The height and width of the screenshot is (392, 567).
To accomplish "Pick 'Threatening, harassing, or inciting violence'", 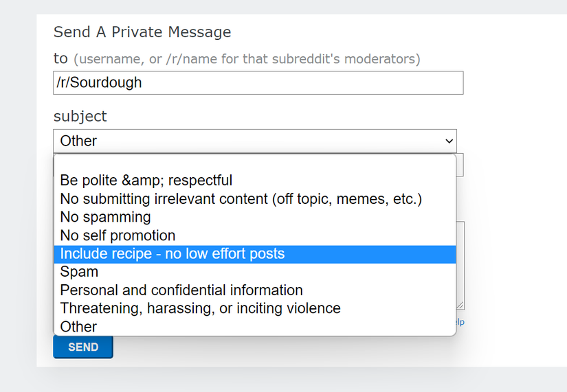I will (200, 308).
